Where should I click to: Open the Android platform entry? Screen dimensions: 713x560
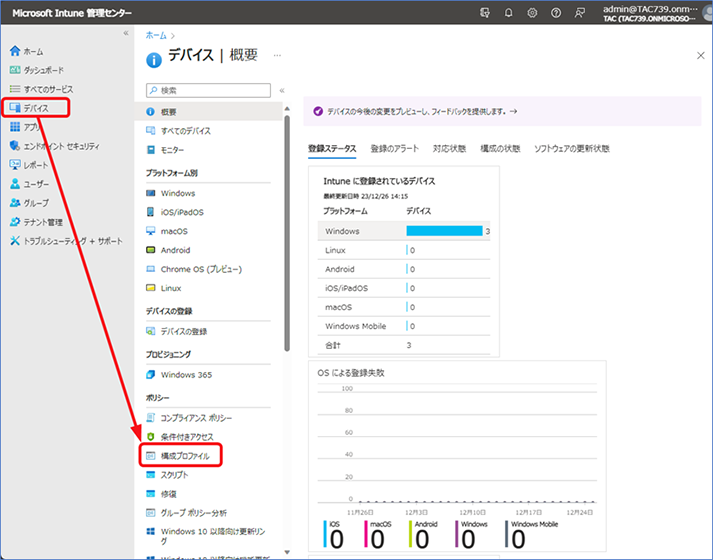point(176,250)
